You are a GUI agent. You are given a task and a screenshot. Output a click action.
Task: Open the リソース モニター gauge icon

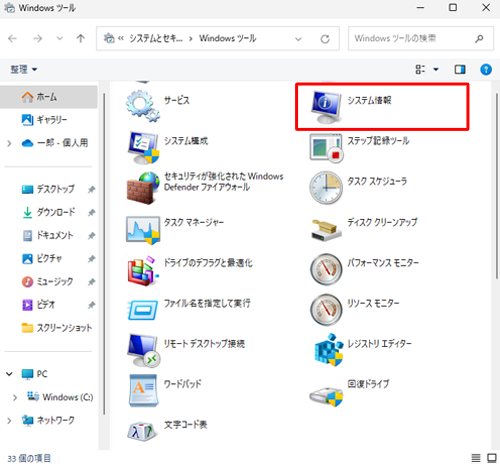pyautogui.click(x=326, y=310)
